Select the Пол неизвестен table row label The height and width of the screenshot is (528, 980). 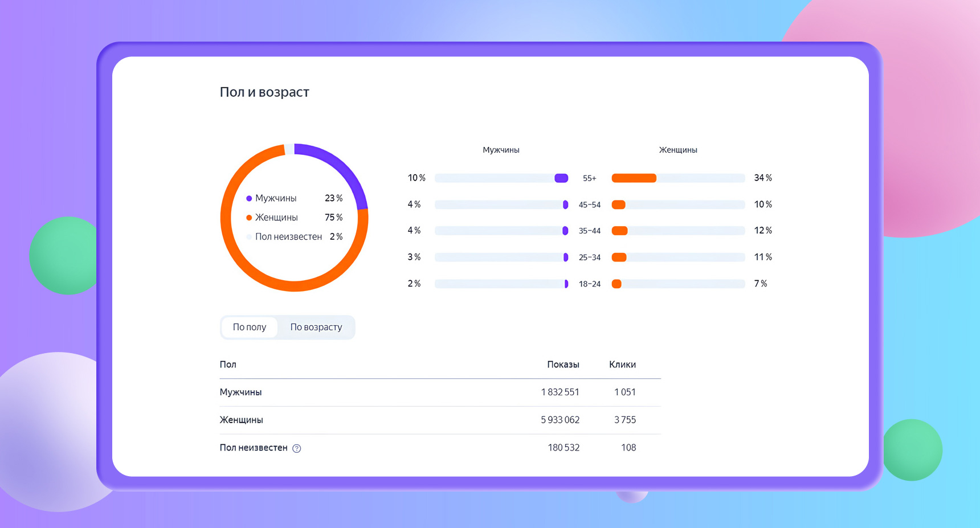254,448
